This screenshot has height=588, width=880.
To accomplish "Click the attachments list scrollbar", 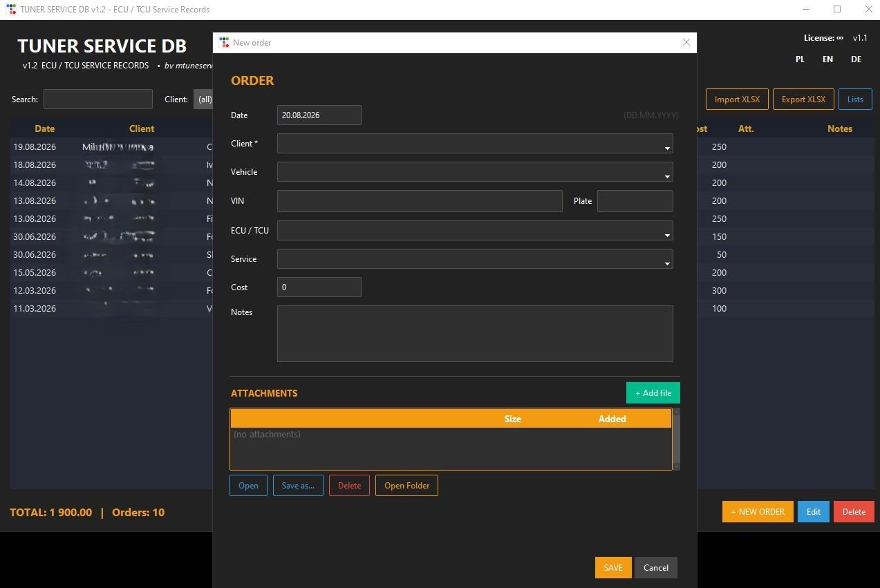I will (x=677, y=439).
